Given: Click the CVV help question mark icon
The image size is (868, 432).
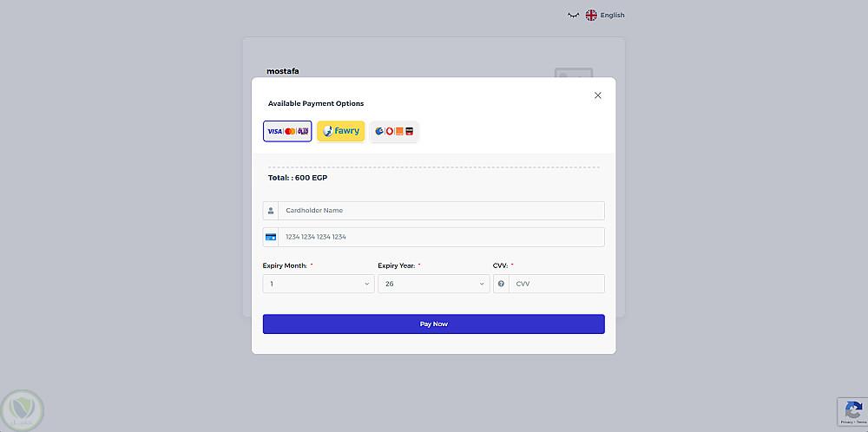Looking at the screenshot, I should tap(502, 284).
